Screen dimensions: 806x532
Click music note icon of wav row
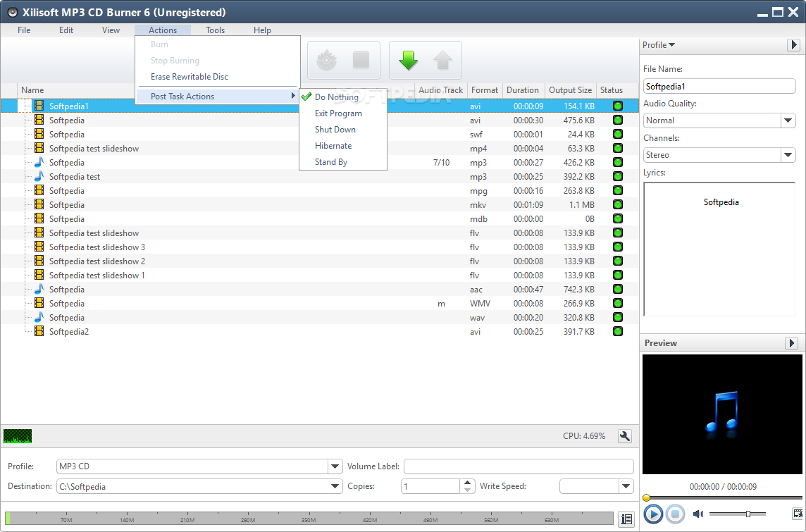[39, 318]
